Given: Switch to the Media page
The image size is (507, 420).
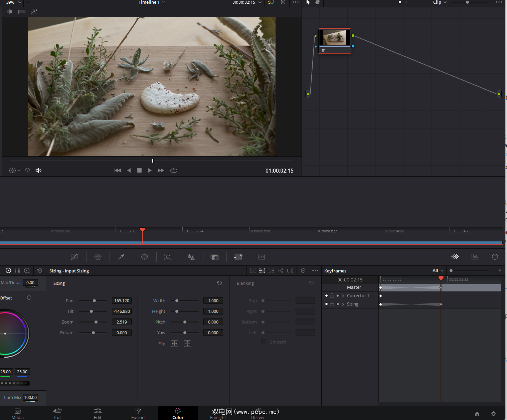Looking at the screenshot, I should click(18, 413).
